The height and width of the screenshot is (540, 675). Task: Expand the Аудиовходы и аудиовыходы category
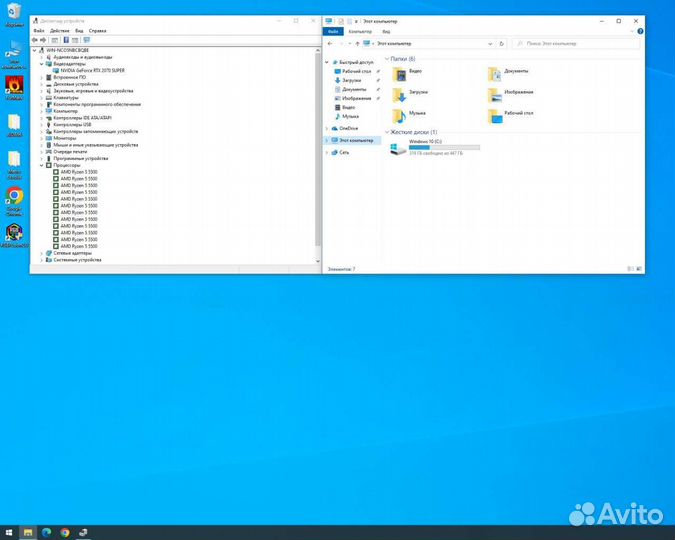click(42, 57)
